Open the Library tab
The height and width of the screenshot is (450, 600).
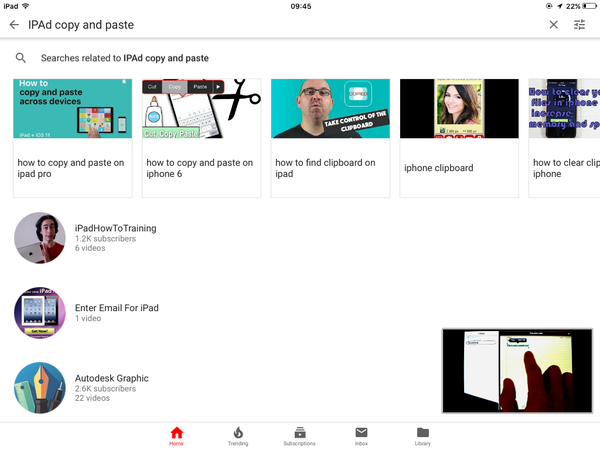(422, 435)
